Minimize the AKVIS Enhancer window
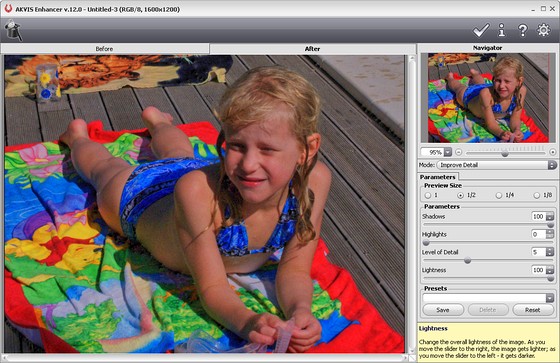 (533, 9)
